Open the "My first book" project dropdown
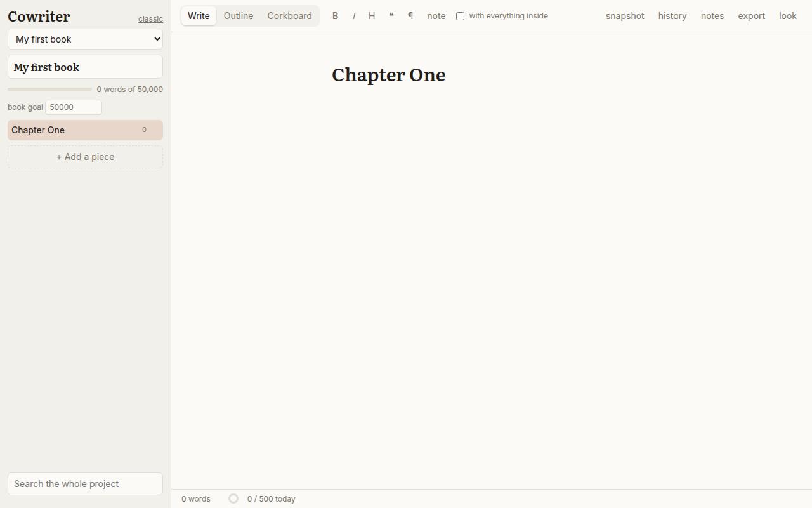This screenshot has width=812, height=508. pyautogui.click(x=86, y=39)
